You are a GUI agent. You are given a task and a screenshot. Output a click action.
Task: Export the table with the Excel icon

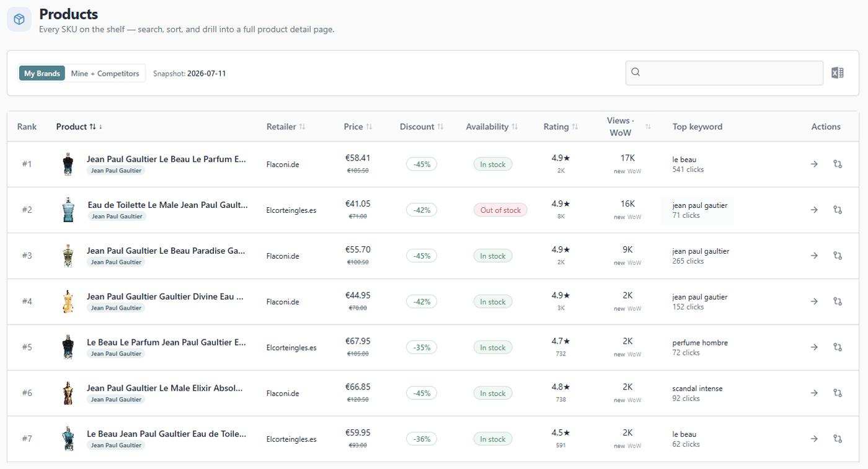pyautogui.click(x=838, y=73)
